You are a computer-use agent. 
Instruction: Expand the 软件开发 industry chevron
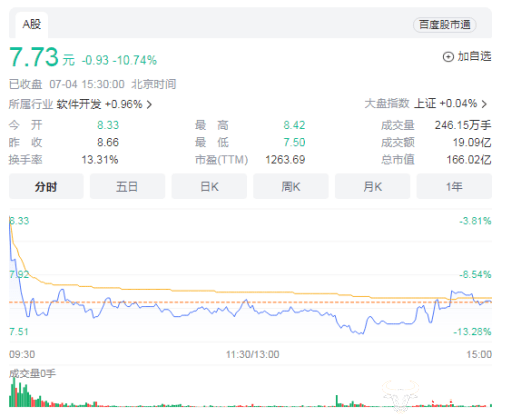click(149, 105)
